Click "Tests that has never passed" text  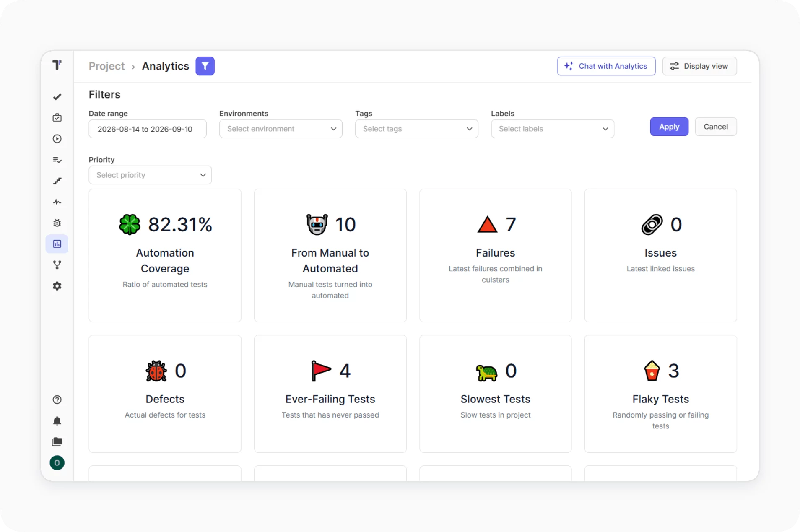coord(330,415)
